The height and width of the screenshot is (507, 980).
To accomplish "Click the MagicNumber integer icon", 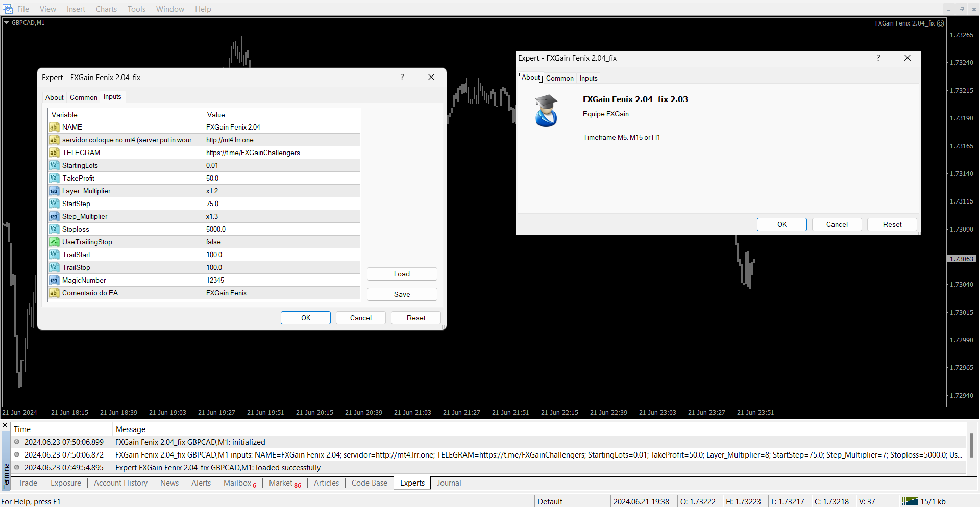I will click(54, 280).
